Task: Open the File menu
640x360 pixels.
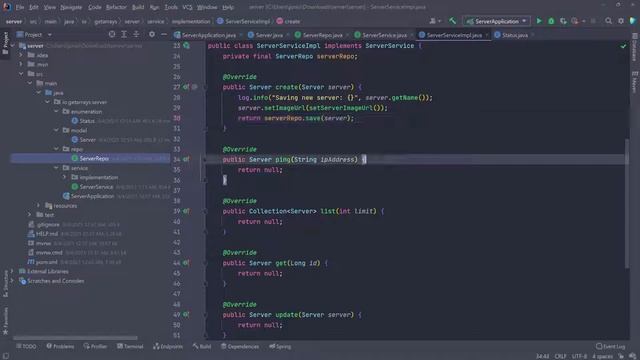Action: (20, 7)
